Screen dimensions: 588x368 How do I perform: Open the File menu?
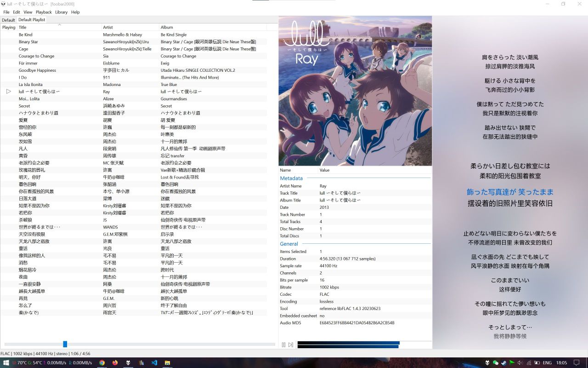coord(6,12)
